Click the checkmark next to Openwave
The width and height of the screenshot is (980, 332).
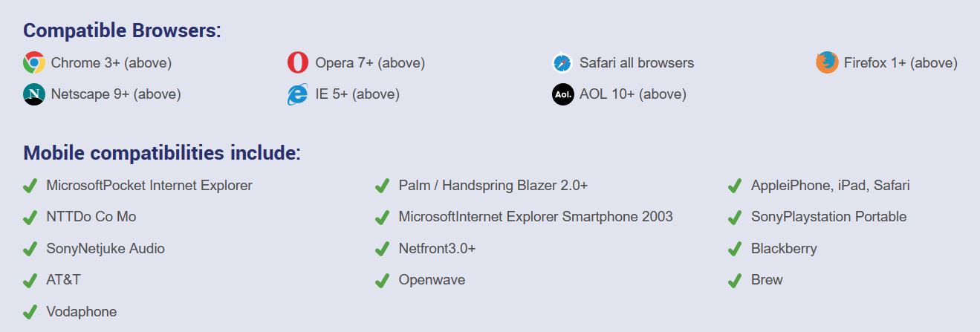383,281
